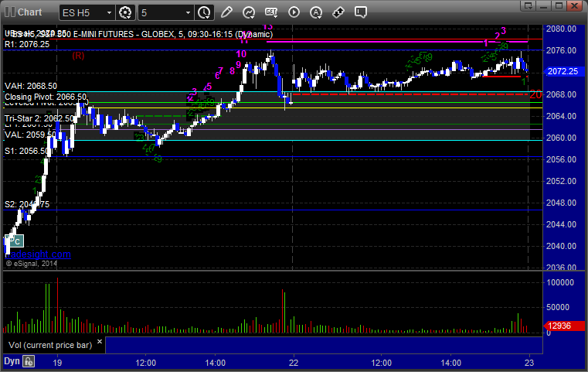Open the Chart window title menu
The height and width of the screenshot is (372, 588).
[x=23, y=12]
